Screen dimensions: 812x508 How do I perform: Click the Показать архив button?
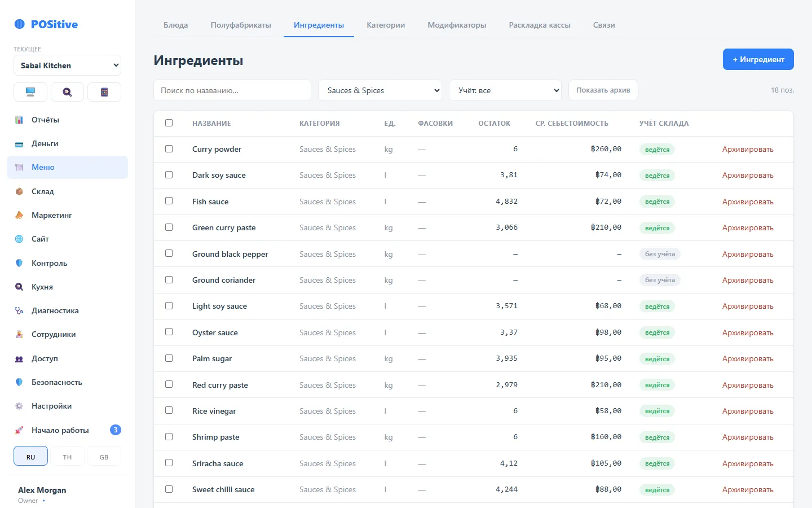[x=603, y=90]
